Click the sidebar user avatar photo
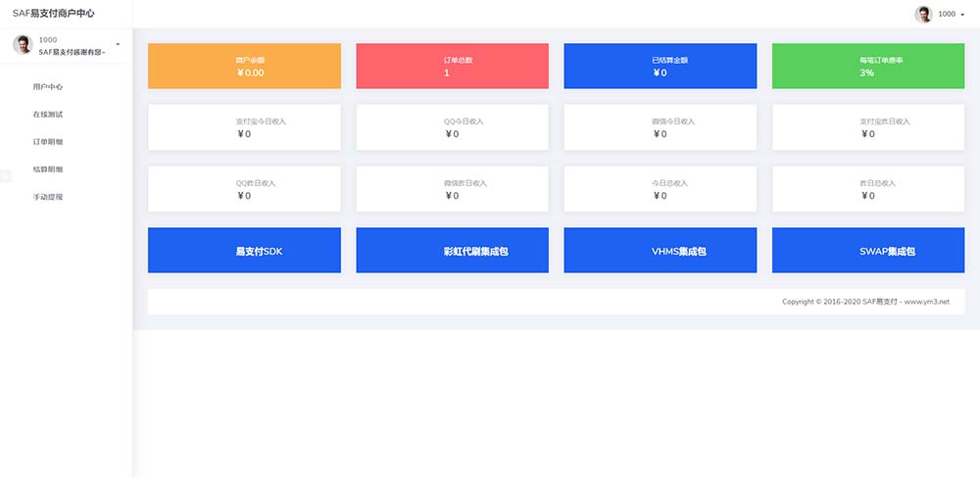The height and width of the screenshot is (478, 980). (x=23, y=45)
